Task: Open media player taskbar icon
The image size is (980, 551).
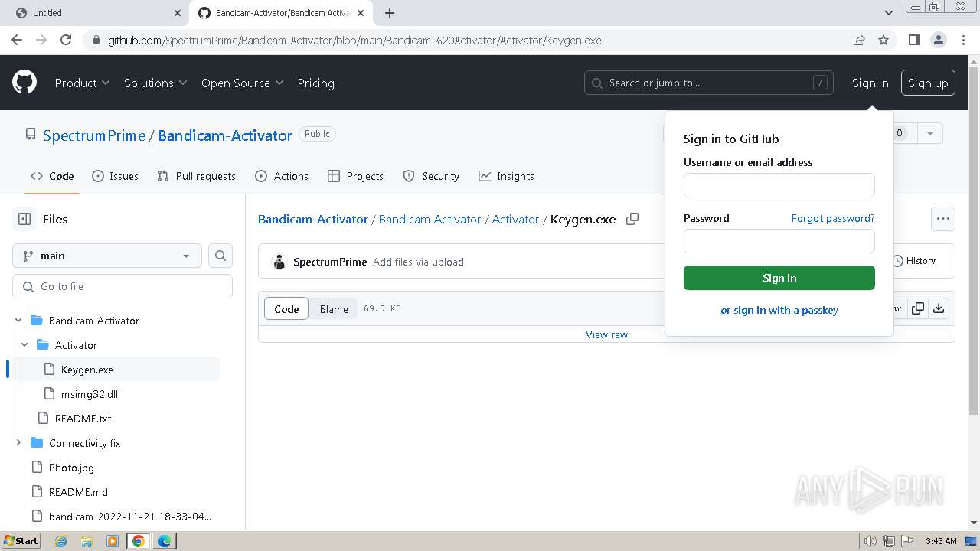Action: coord(113,541)
